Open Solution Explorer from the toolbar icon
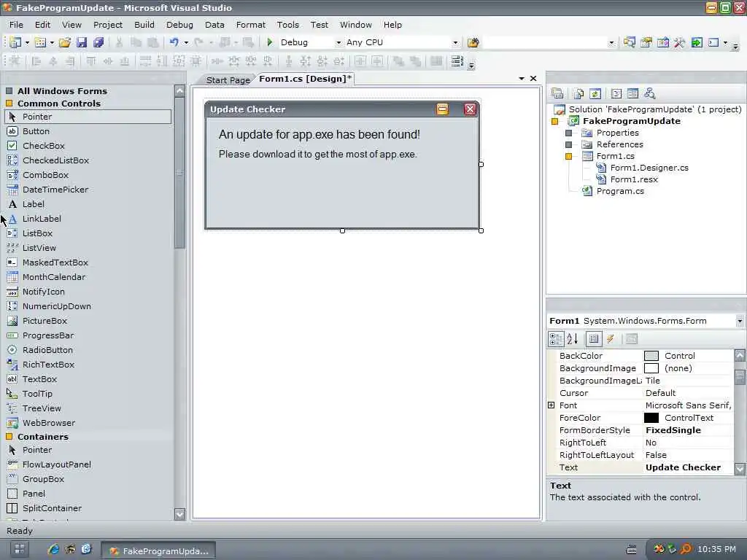 tap(630, 42)
